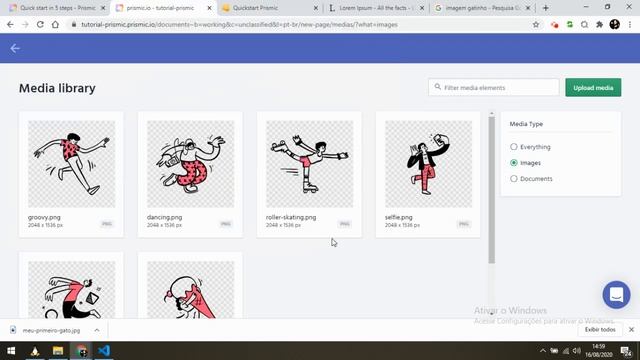Open Visual Studio Code from the taskbar
This screenshot has width=640, height=360.
point(104,351)
